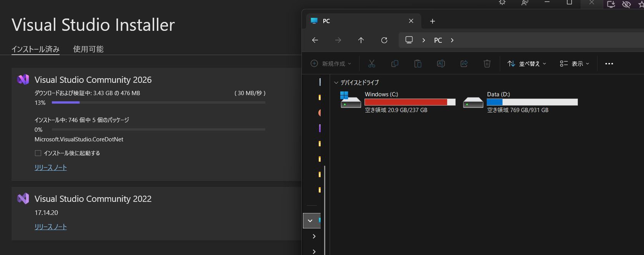Add a new Explorer tab with plus
This screenshot has height=255, width=644.
[x=433, y=21]
